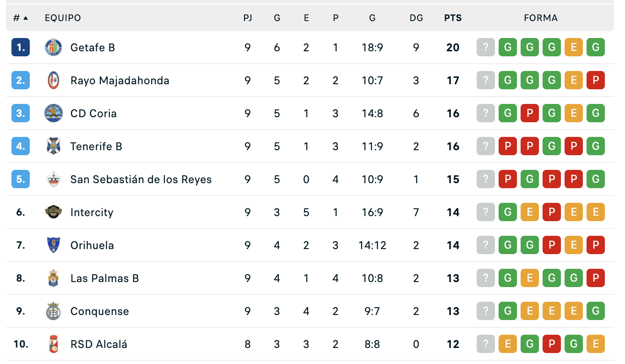Viewport: 625px width, 364px height.
Task: Click the RSD Alcalá team crest
Action: pos(54,344)
